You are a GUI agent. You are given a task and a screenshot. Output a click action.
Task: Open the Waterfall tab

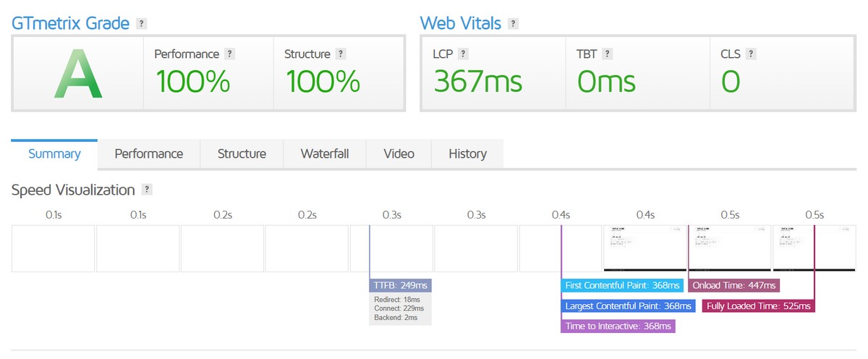tap(325, 154)
